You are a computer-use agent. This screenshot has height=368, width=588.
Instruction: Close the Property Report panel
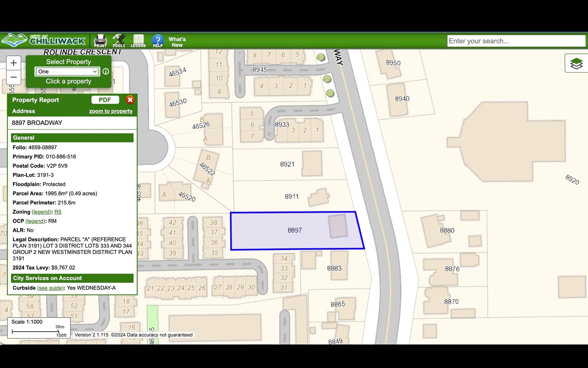point(130,100)
